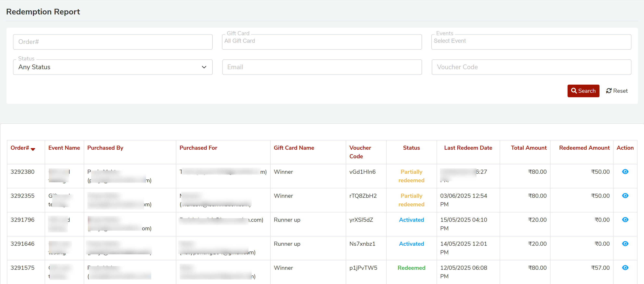Click the Order# input field
The height and width of the screenshot is (284, 644).
tap(113, 42)
